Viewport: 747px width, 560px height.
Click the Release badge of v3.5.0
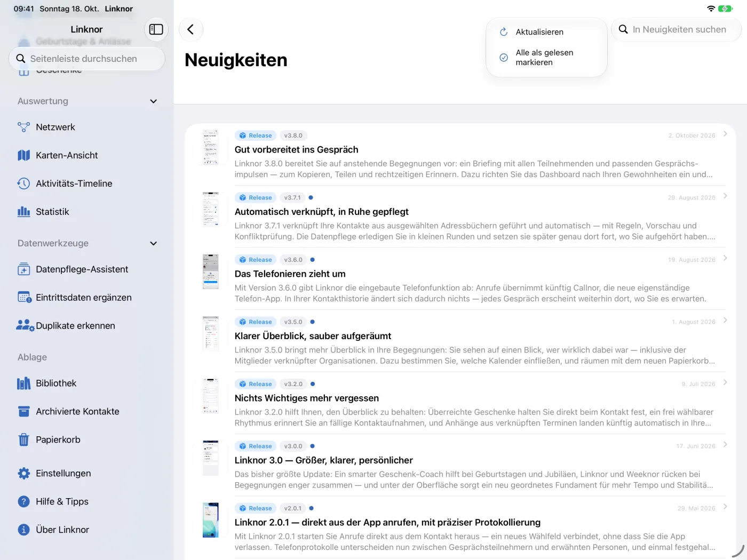[256, 322]
